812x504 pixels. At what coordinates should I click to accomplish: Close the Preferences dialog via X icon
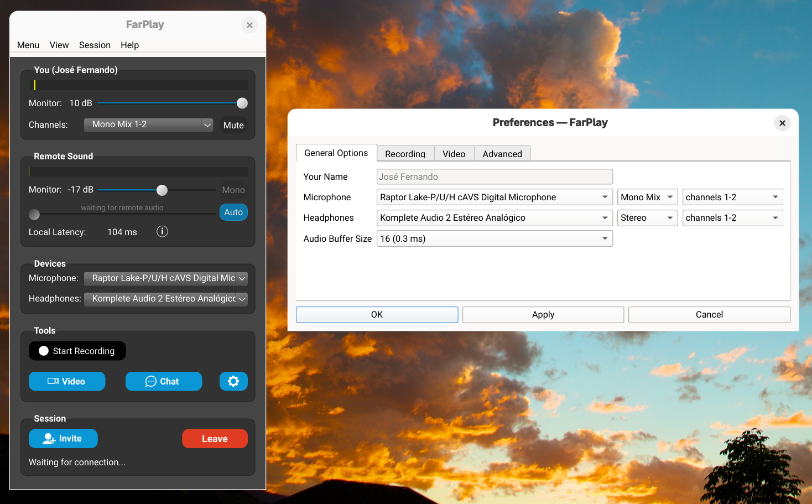tap(782, 123)
